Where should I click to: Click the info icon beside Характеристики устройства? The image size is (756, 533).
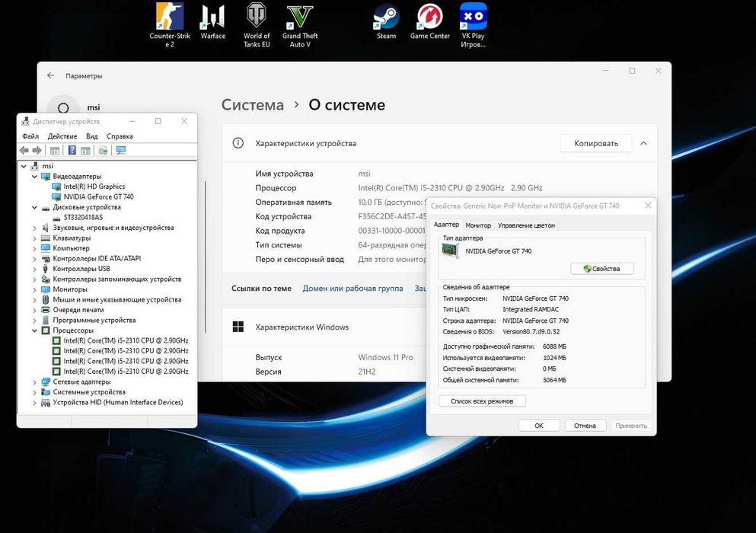click(238, 143)
